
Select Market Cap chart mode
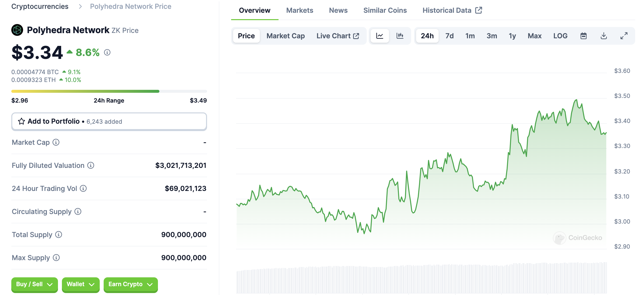285,36
